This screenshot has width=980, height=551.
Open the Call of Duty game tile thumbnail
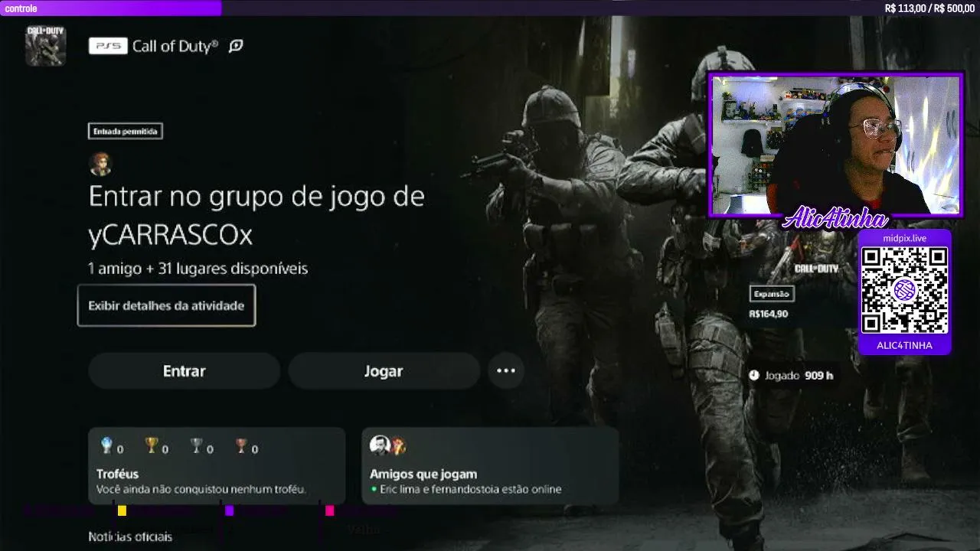(x=45, y=46)
